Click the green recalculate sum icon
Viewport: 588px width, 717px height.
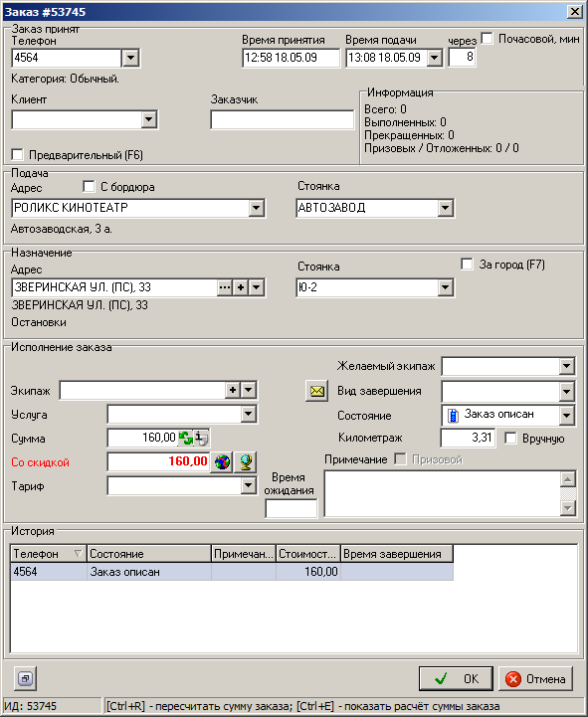185,439
